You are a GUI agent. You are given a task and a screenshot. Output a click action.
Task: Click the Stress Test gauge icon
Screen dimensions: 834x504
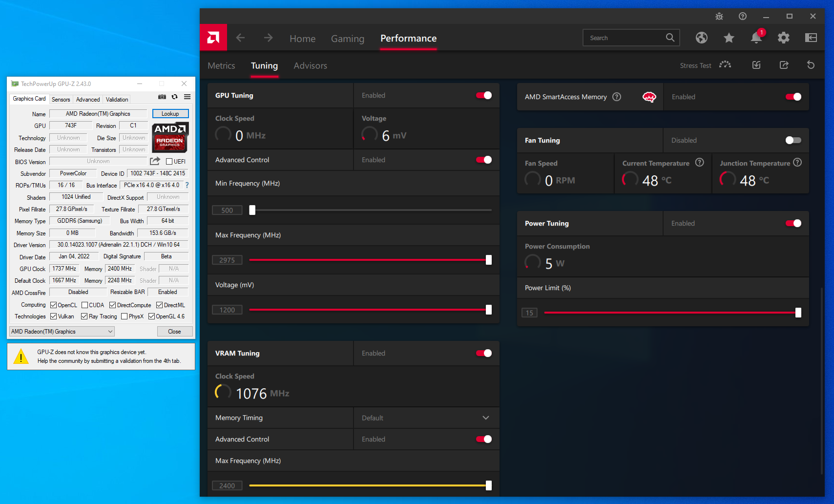725,65
